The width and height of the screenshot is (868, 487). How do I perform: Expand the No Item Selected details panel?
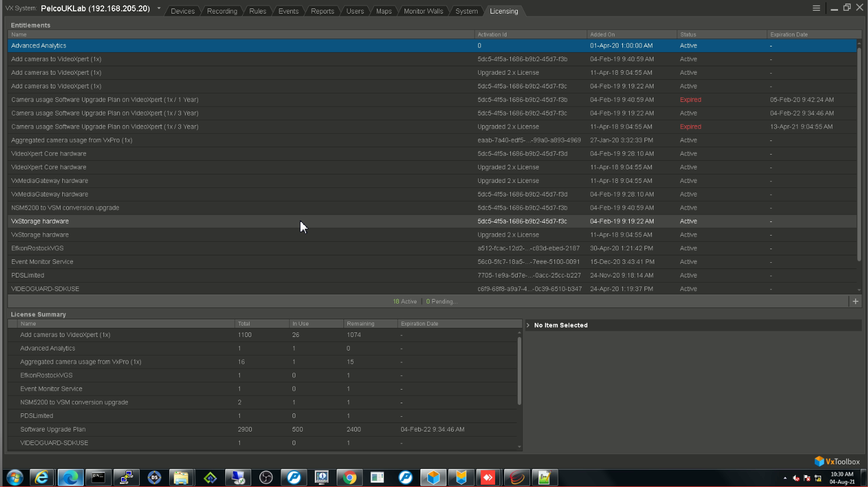[x=528, y=325]
